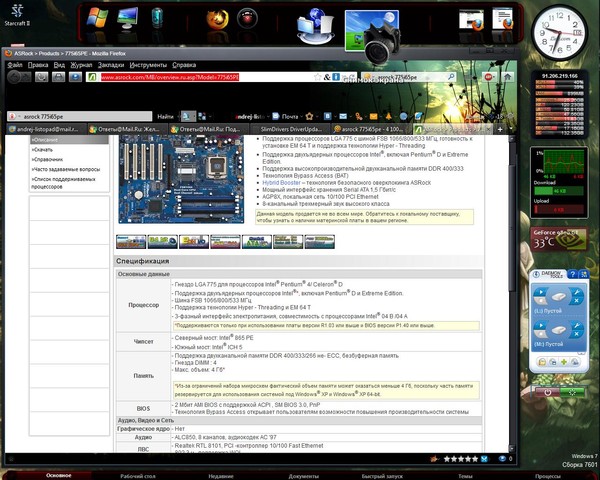Image resolution: width=600 pixels, height=480 pixels.
Task: Open a new tab with plus button
Action: 500,129
